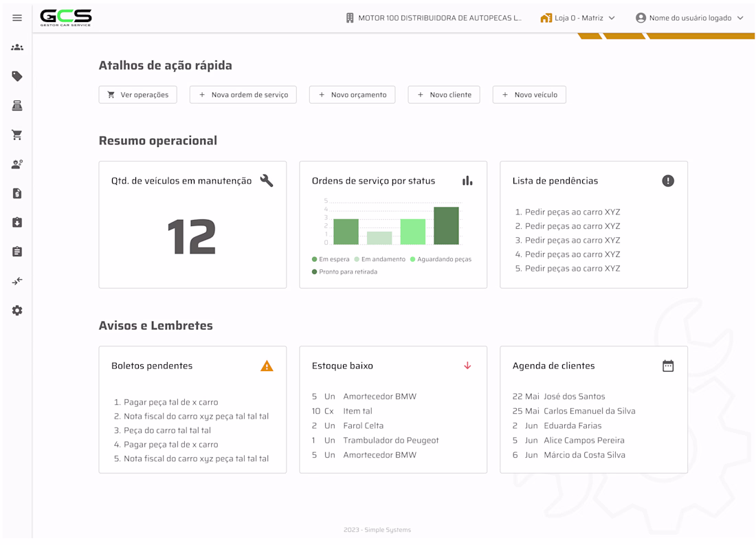
Task: Open settings gear in the sidebar
Action: pyautogui.click(x=17, y=311)
